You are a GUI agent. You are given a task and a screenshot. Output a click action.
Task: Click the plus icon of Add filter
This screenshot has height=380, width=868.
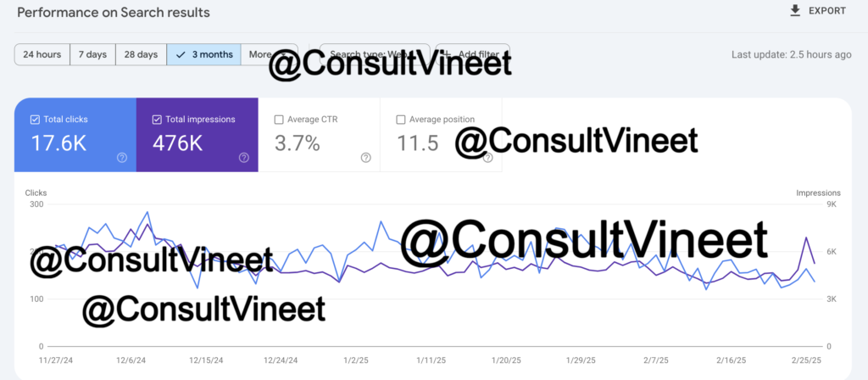click(447, 54)
